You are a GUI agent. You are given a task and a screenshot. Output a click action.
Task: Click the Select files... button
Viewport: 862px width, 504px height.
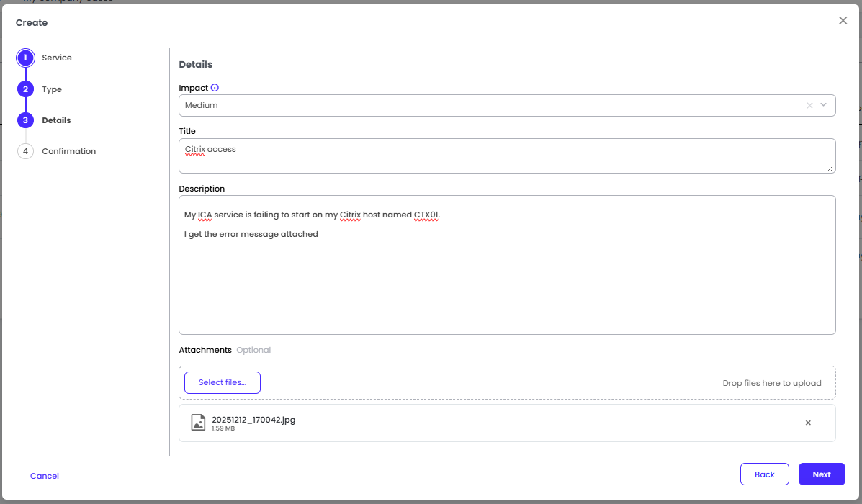[x=223, y=382]
